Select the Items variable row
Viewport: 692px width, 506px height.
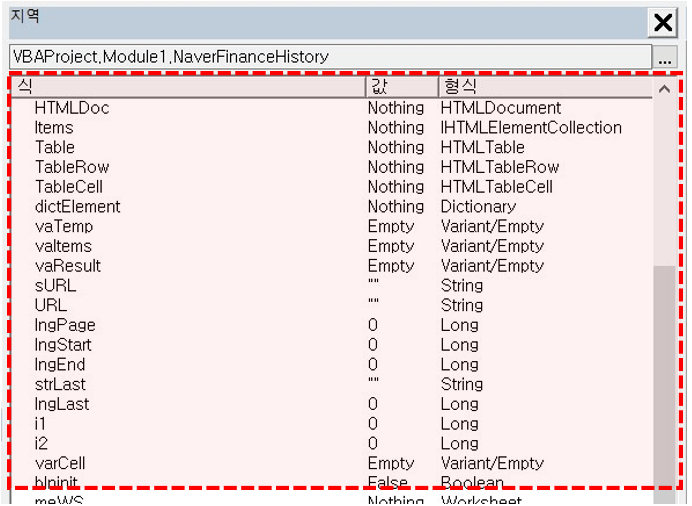[331, 128]
